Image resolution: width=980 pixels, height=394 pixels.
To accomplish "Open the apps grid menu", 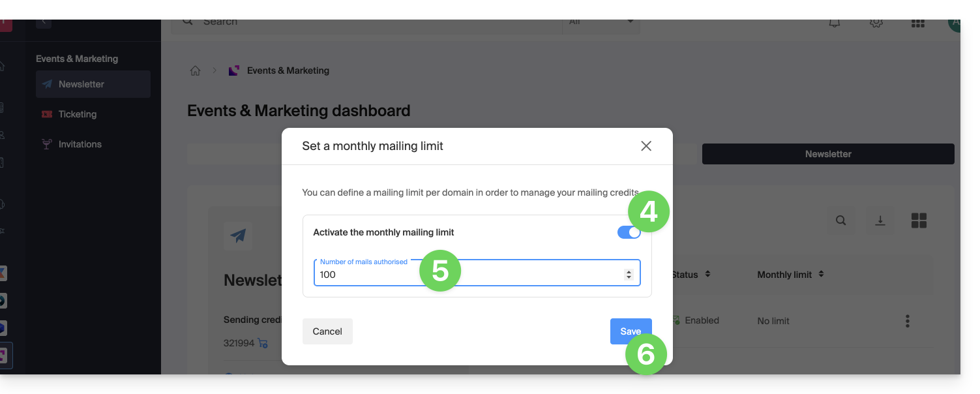I will 917,23.
